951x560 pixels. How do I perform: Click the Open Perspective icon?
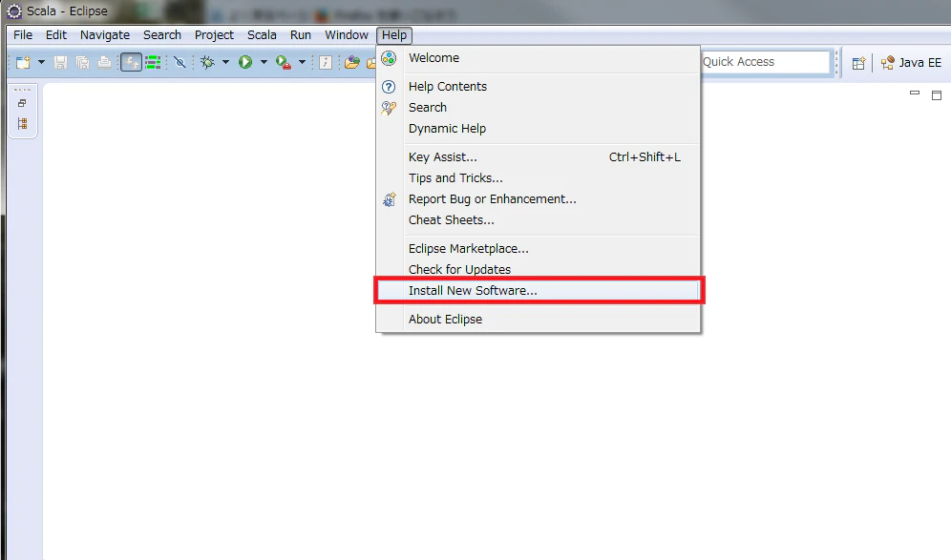tap(858, 62)
